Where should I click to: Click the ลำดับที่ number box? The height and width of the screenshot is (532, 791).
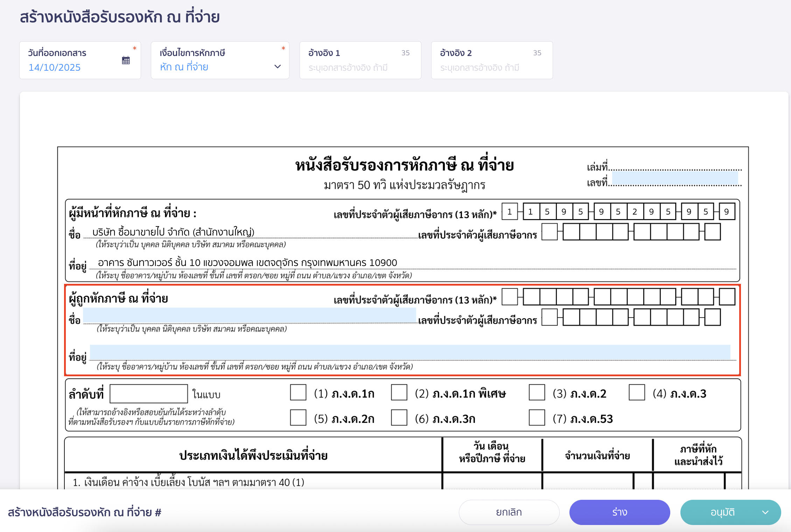point(148,393)
